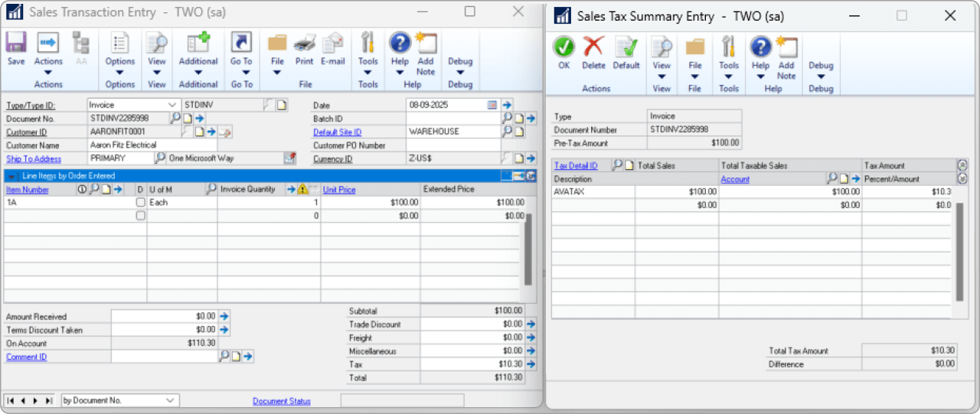Open the Ship To Address internet info icon
This screenshot has height=414, width=980.
289,158
